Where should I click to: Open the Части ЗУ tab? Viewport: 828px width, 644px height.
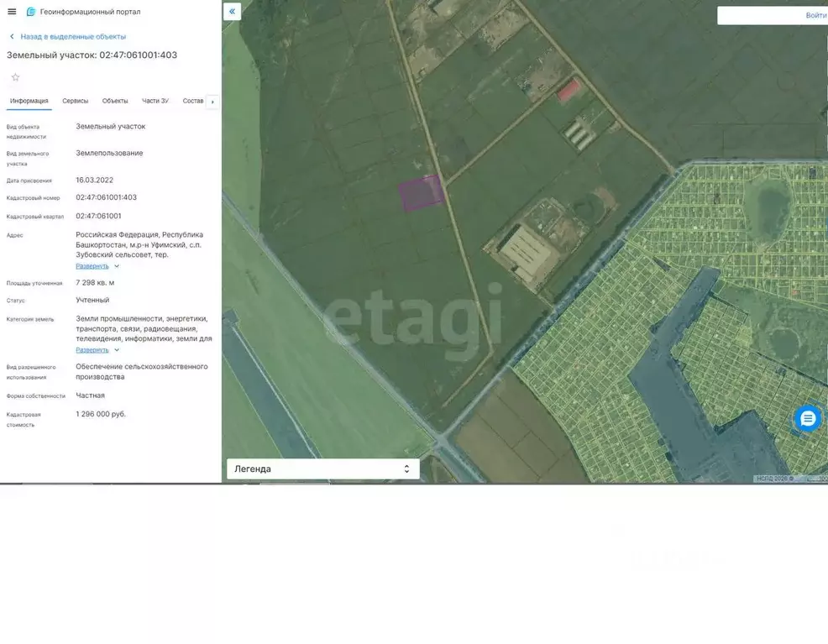click(155, 101)
